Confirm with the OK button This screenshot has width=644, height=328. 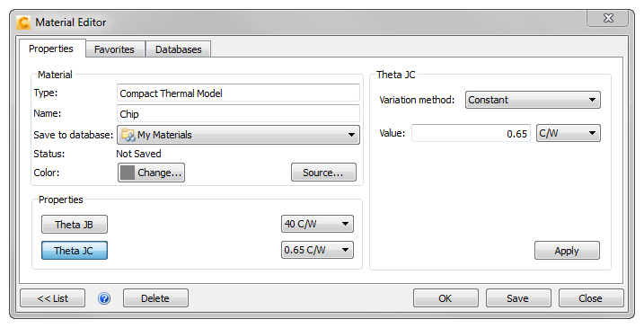tap(446, 298)
